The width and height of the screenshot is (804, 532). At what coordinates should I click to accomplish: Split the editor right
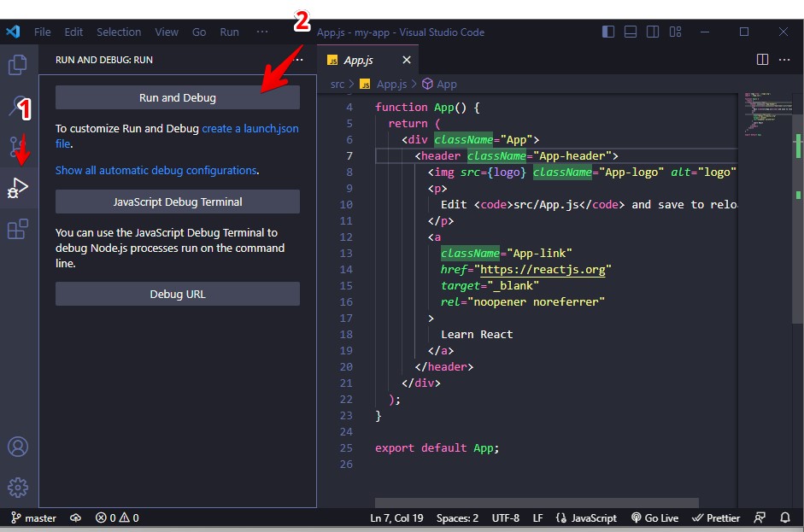click(x=762, y=60)
